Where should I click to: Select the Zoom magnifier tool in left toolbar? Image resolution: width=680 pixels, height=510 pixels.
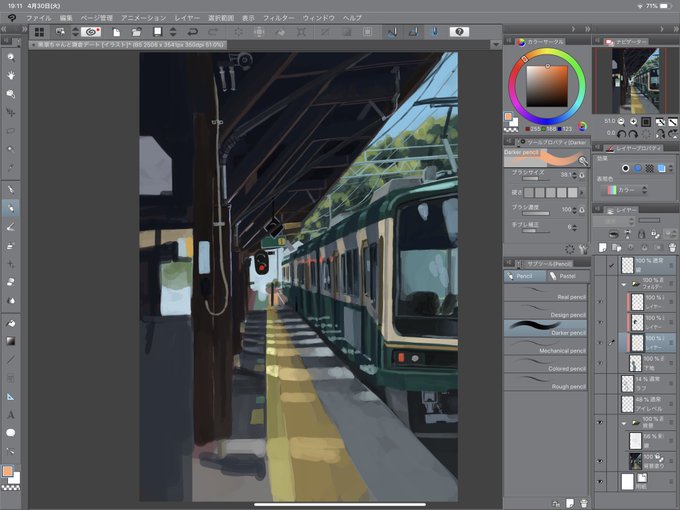11,57
